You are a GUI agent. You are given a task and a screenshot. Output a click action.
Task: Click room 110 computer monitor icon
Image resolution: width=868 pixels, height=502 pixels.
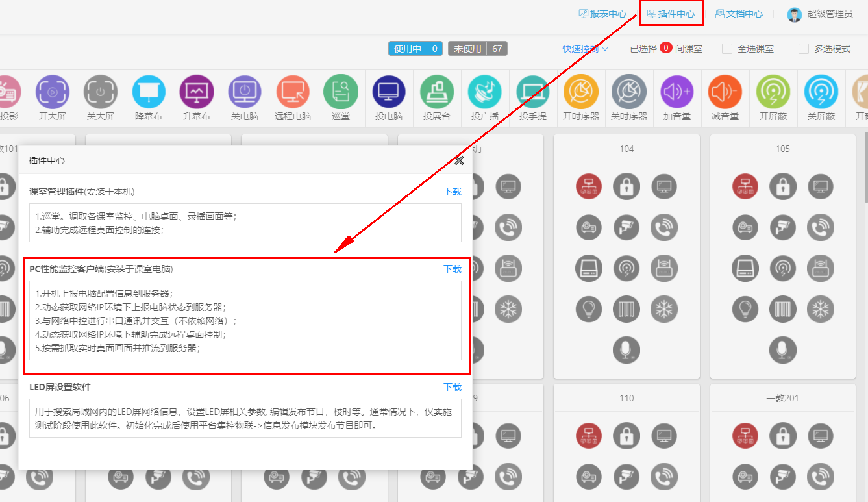tap(664, 435)
